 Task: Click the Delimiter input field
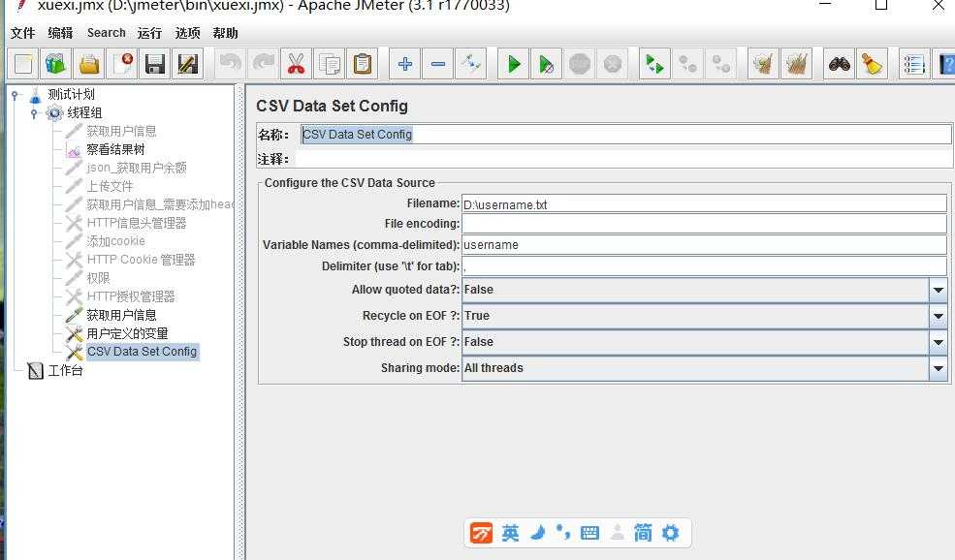(x=704, y=266)
